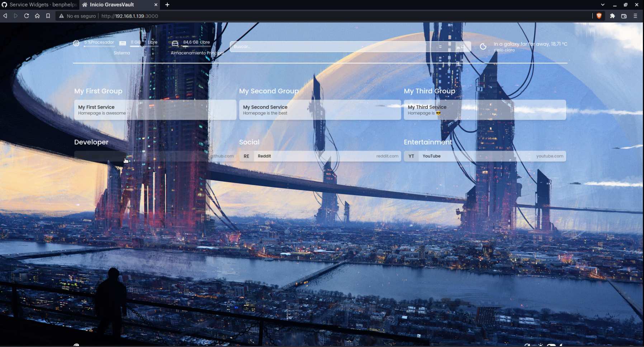This screenshot has width=644, height=347.
Task: Click the Almacenamiento Principal label
Action: tap(198, 53)
